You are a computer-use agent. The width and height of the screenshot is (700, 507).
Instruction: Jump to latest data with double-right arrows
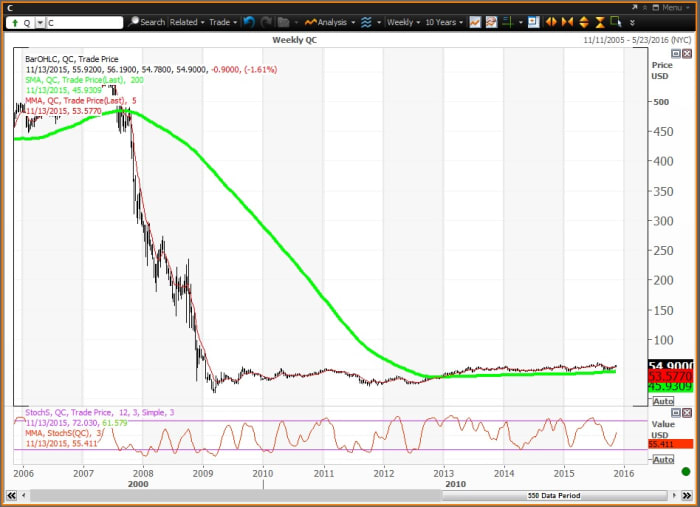[687, 495]
